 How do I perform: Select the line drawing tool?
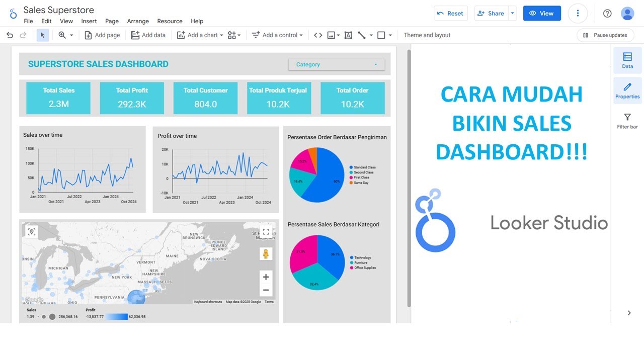pos(362,35)
